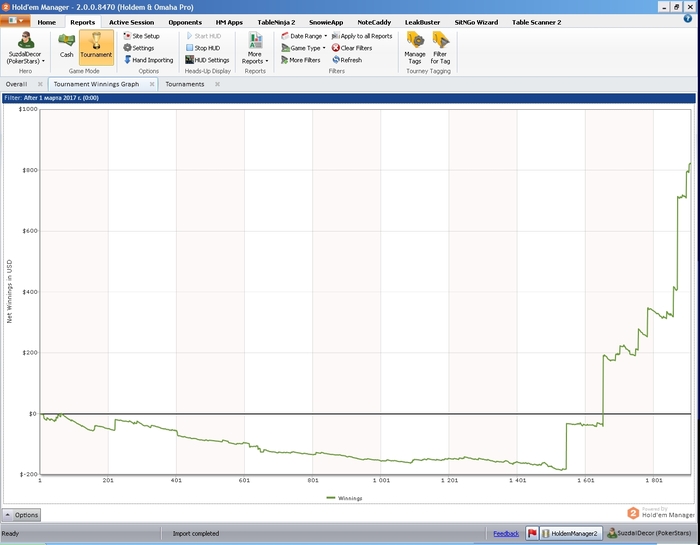This screenshot has height=545, width=700.
Task: Click HoldemManager2 button in status bar
Action: point(569,533)
